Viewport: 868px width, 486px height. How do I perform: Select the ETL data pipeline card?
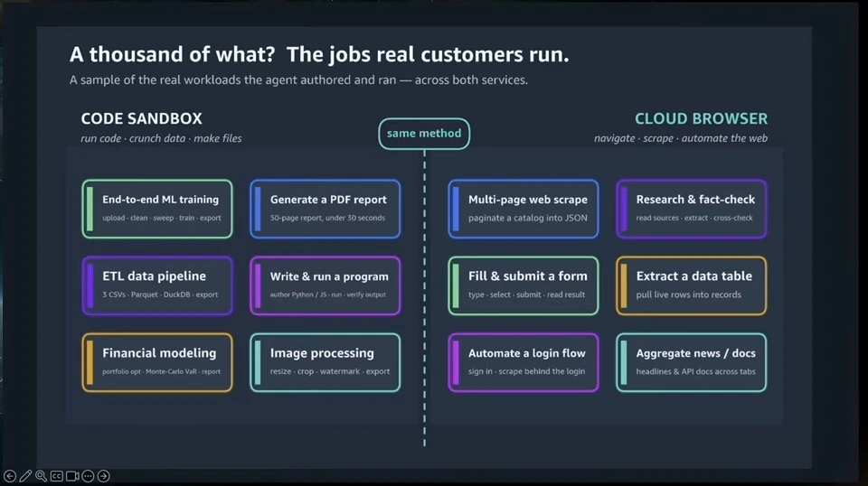pos(157,285)
